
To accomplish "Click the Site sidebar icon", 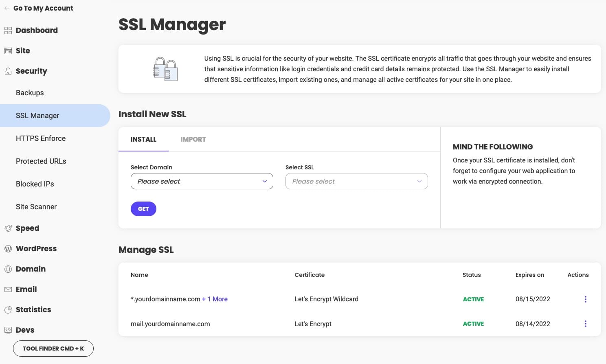I will (8, 50).
